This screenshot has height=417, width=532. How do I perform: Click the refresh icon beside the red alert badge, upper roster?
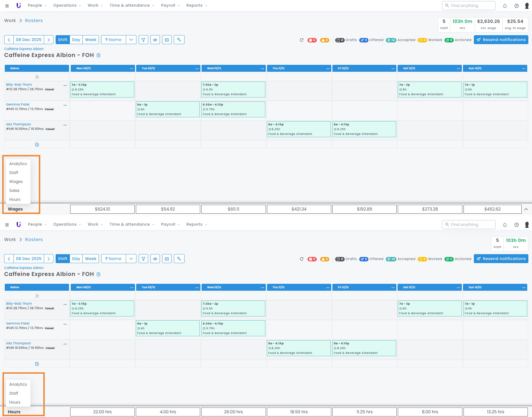point(302,40)
